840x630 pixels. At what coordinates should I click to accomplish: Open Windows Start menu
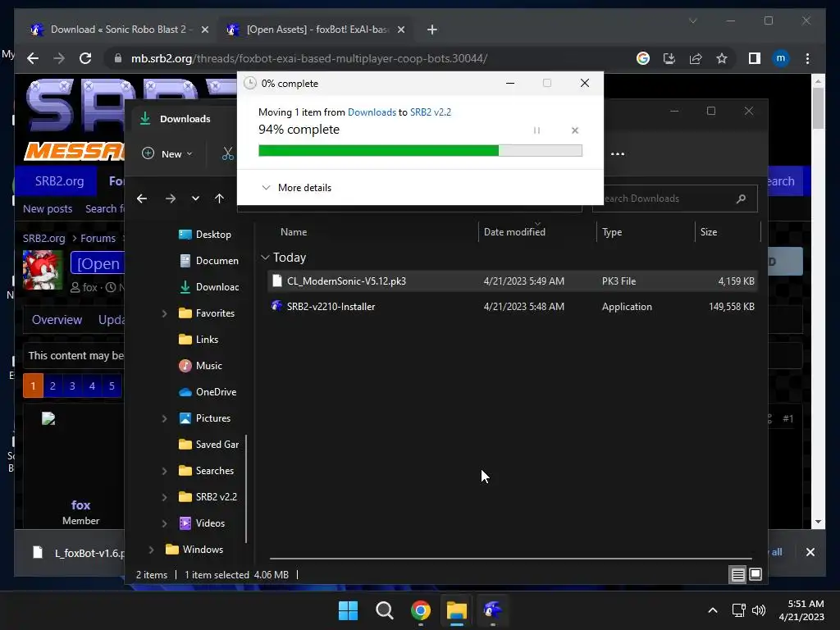[348, 610]
